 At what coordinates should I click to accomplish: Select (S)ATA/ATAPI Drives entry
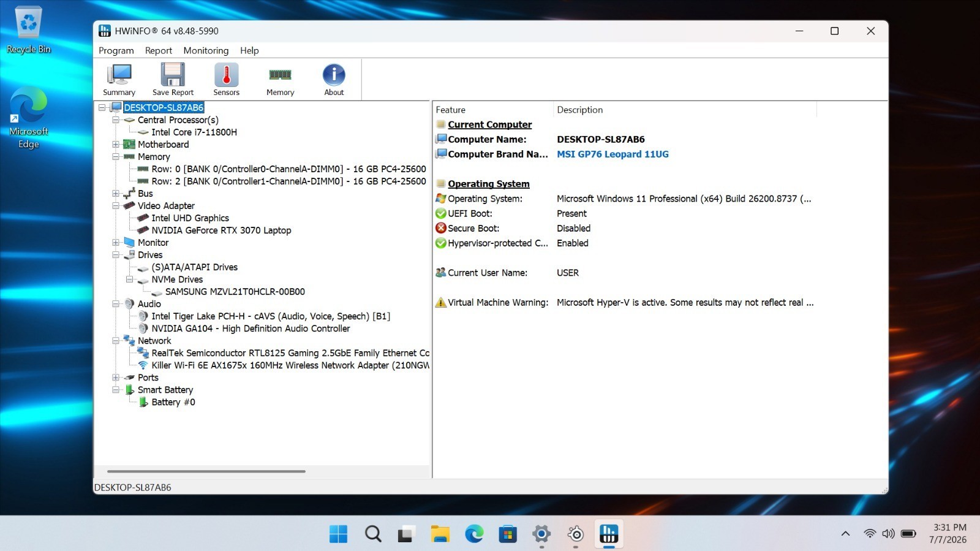194,267
